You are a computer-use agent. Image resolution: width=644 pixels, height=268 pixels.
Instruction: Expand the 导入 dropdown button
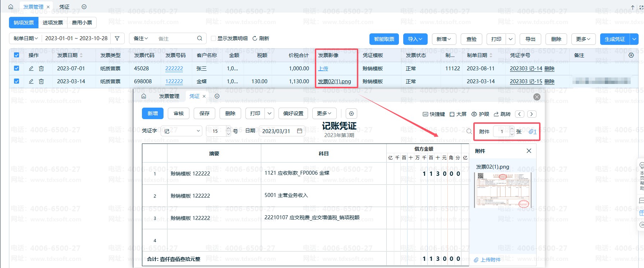[415, 39]
